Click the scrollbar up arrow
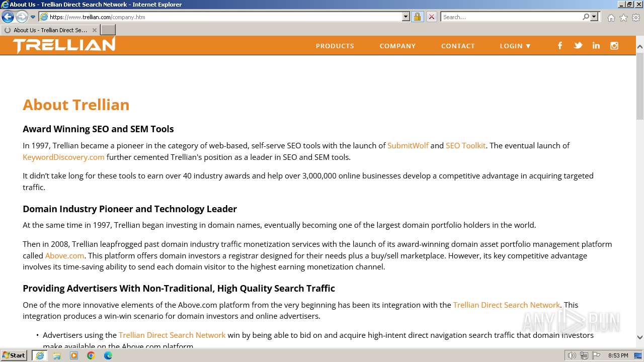Image resolution: width=644 pixels, height=362 pixels. [x=640, y=47]
